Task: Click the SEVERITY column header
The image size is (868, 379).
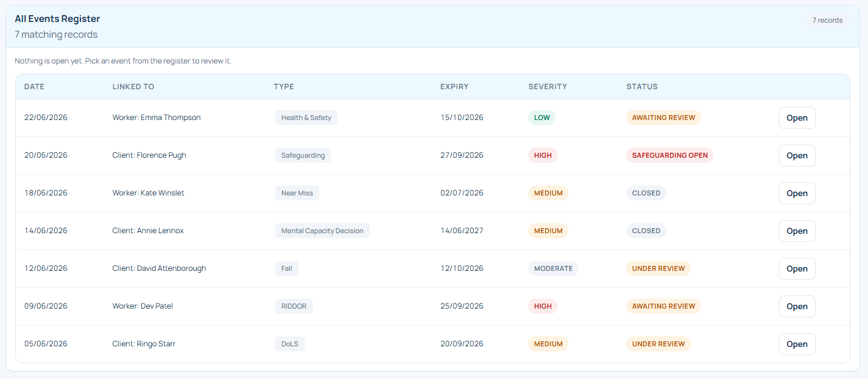Action: click(x=548, y=87)
